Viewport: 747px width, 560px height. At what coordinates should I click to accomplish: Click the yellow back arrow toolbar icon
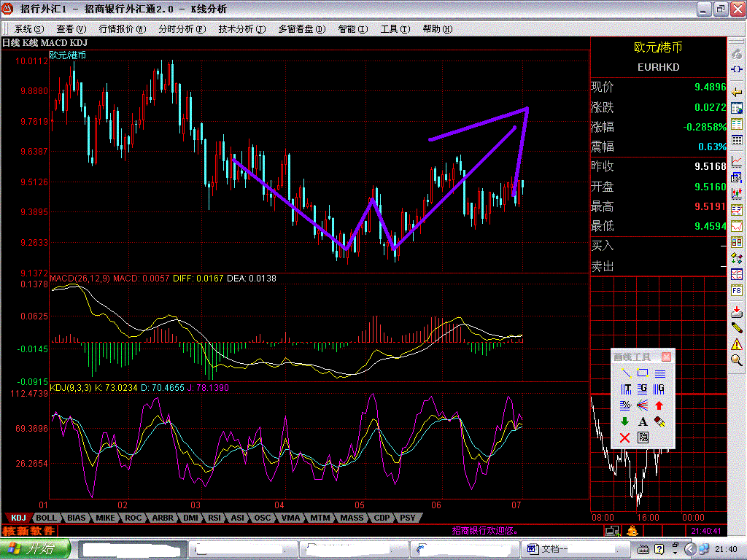737,90
